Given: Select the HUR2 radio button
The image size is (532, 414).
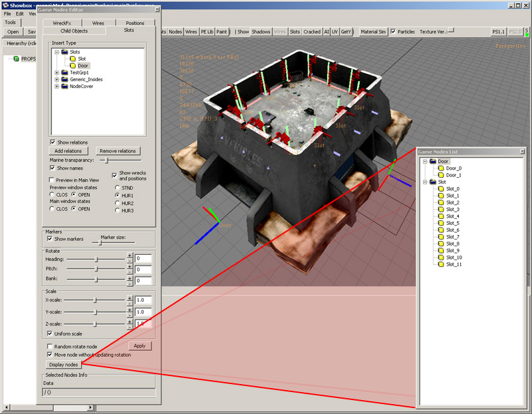Looking at the screenshot, I should click(x=118, y=203).
